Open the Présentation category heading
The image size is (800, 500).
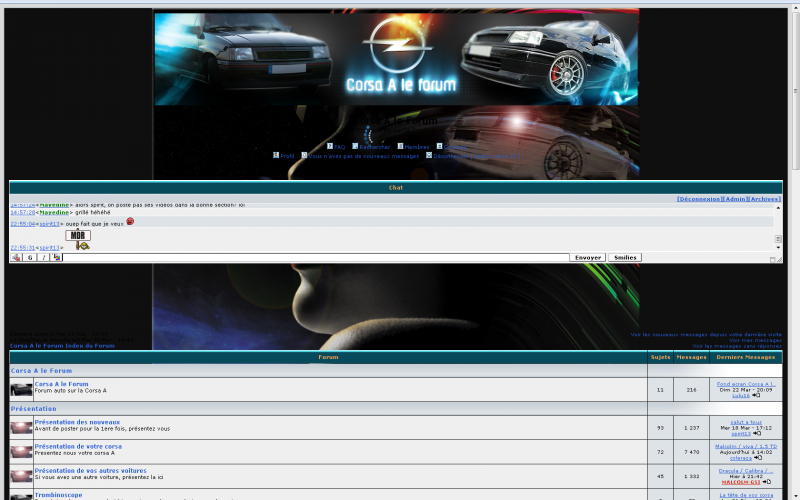pos(34,409)
